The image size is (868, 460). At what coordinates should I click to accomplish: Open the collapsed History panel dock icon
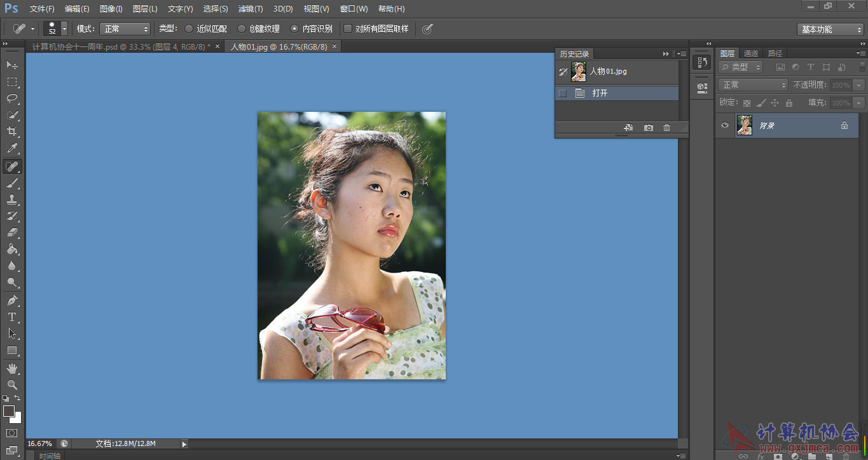[x=702, y=62]
